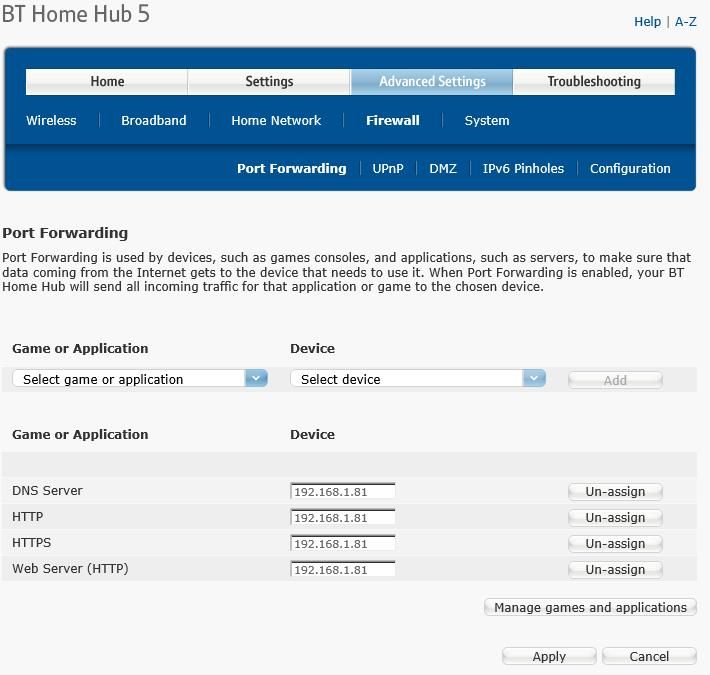710x675 pixels.
Task: Open the Troubleshooting tab
Action: pos(594,81)
